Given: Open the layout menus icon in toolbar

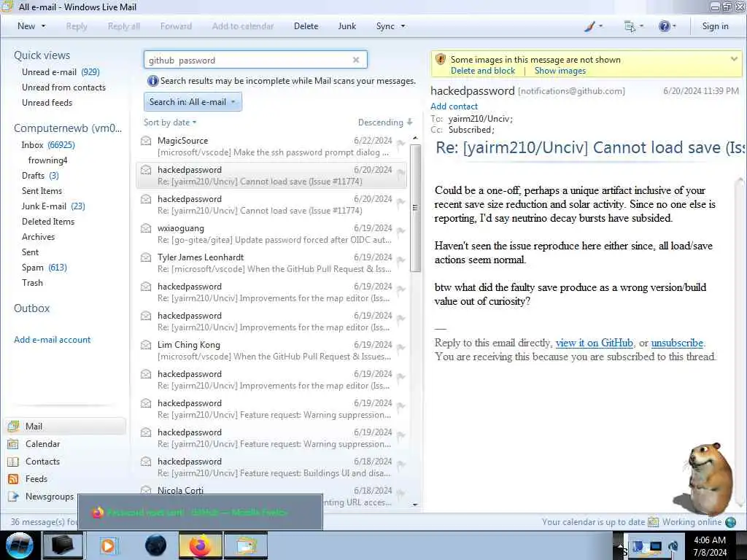Looking at the screenshot, I should coord(630,27).
